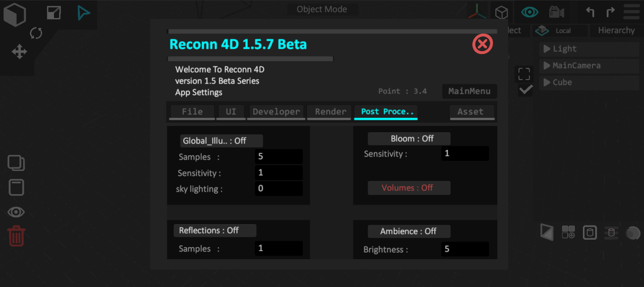Screen dimensions: 644x287
Task: Turn on Reflections toggle
Action: pos(215,231)
